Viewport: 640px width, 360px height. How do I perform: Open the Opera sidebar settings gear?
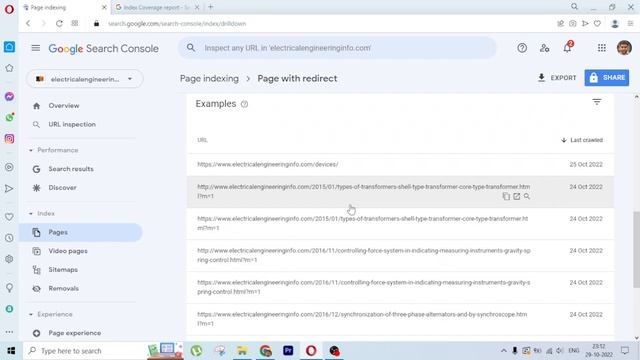click(9, 259)
